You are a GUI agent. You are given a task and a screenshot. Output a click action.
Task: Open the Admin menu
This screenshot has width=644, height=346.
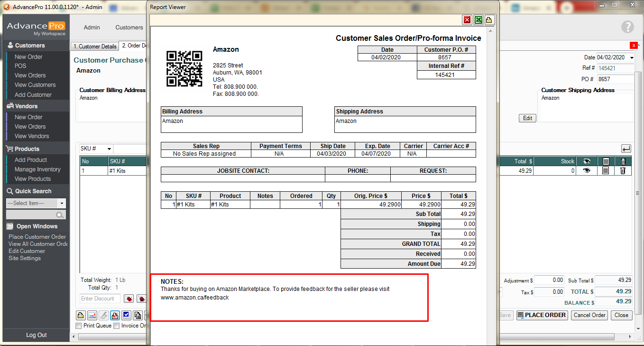coord(92,28)
